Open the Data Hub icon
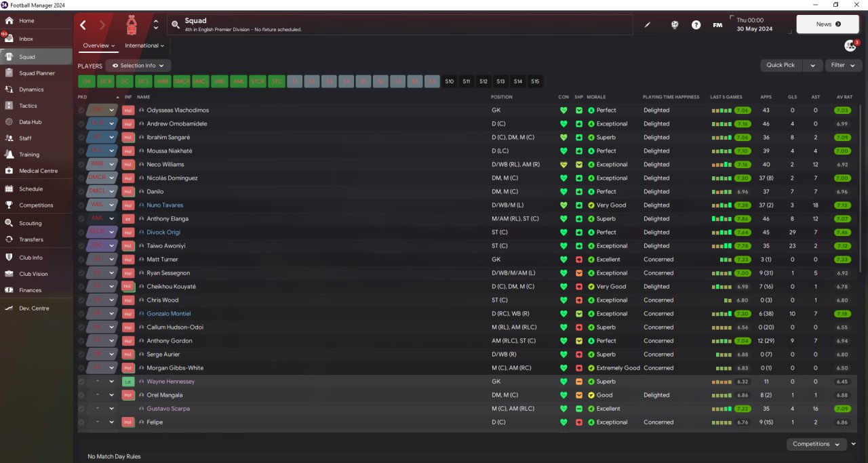The height and width of the screenshot is (463, 868). (x=9, y=122)
